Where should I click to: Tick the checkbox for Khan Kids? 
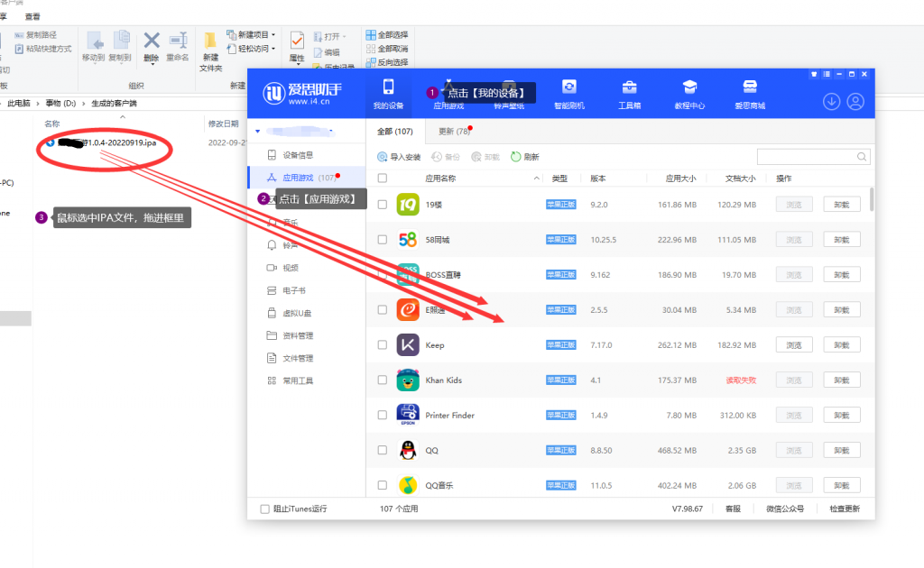pyautogui.click(x=383, y=380)
